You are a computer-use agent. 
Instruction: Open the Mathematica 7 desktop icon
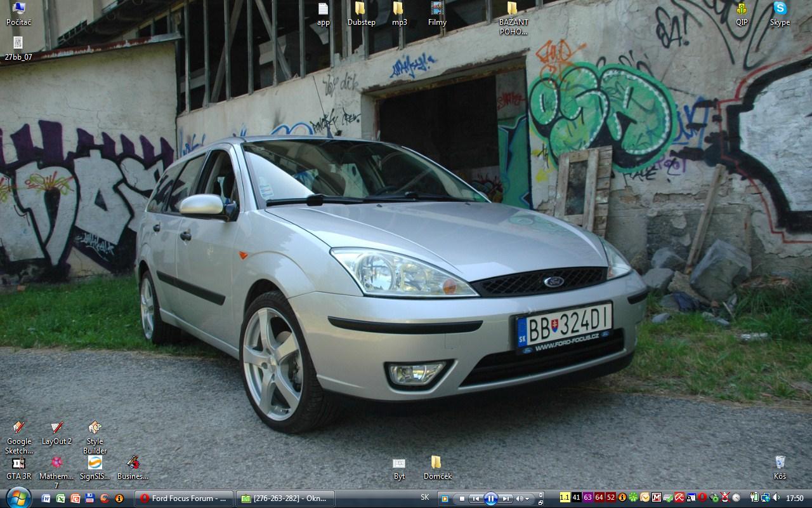pos(56,463)
